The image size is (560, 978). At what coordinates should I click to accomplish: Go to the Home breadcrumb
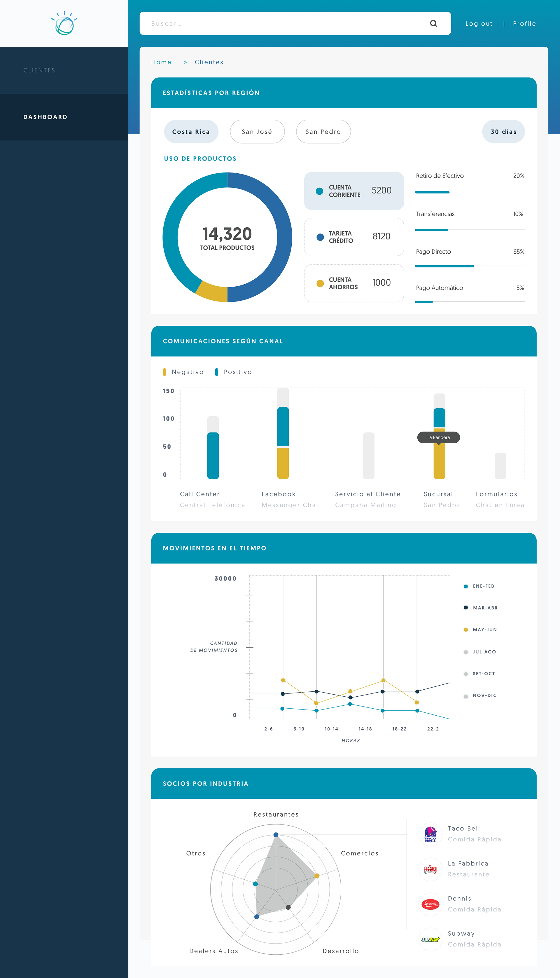[161, 62]
